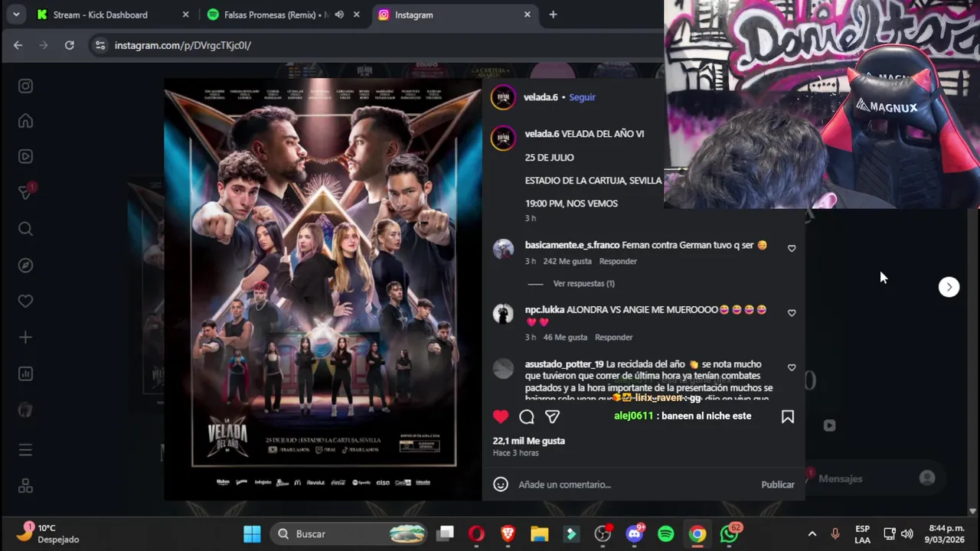
Task: Close the Instagram browser tab
Action: (x=527, y=15)
